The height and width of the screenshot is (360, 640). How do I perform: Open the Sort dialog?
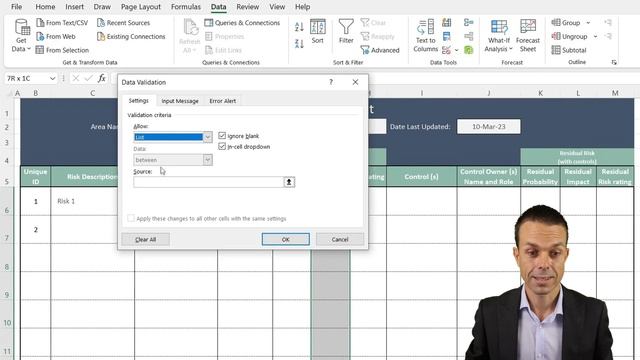coord(318,32)
